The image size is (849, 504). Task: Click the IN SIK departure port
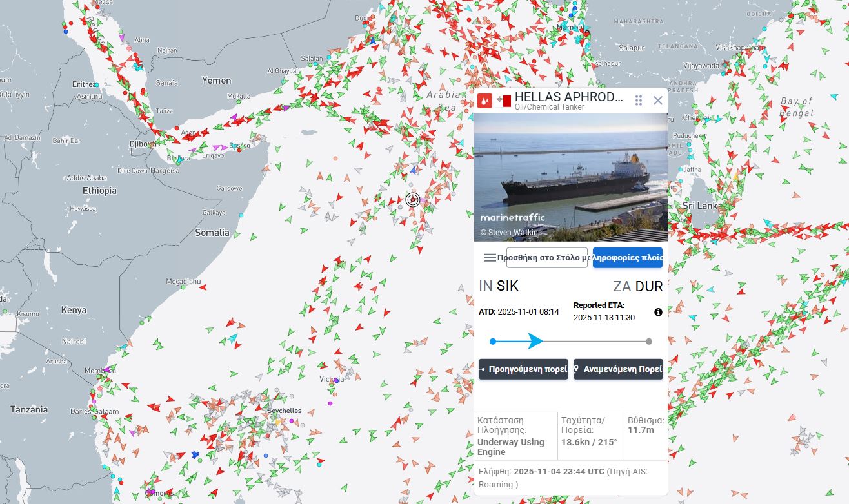coord(499,286)
